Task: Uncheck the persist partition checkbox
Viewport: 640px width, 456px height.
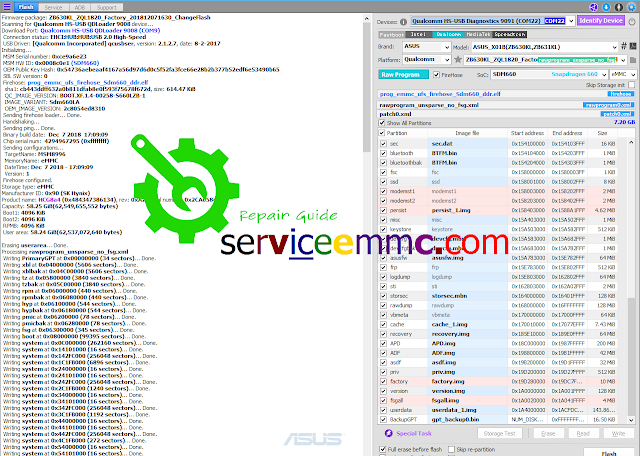Action: coord(383,210)
